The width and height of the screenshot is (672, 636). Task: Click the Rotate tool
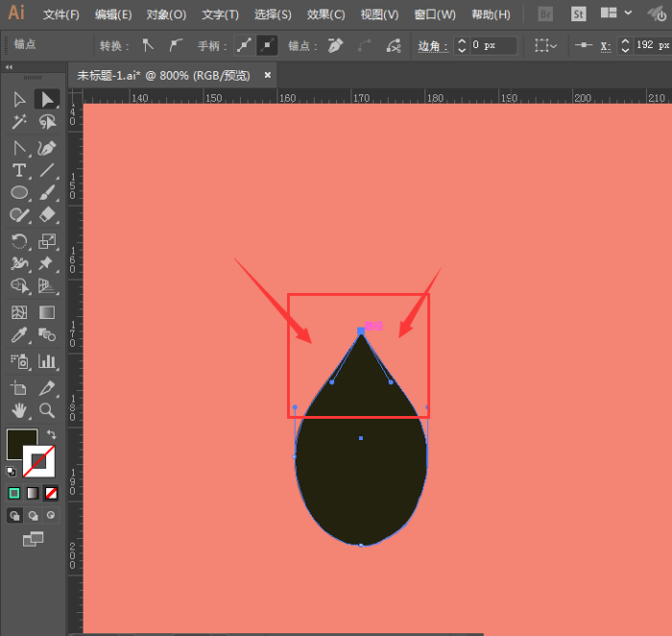18,241
